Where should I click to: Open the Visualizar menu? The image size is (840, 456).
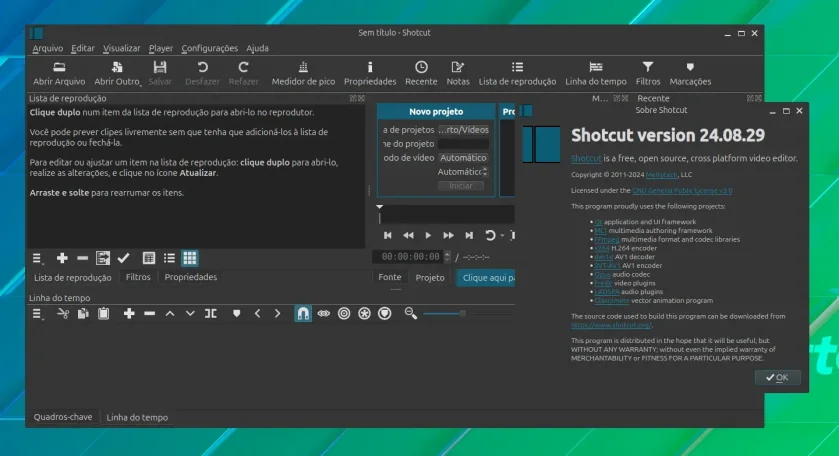(122, 48)
